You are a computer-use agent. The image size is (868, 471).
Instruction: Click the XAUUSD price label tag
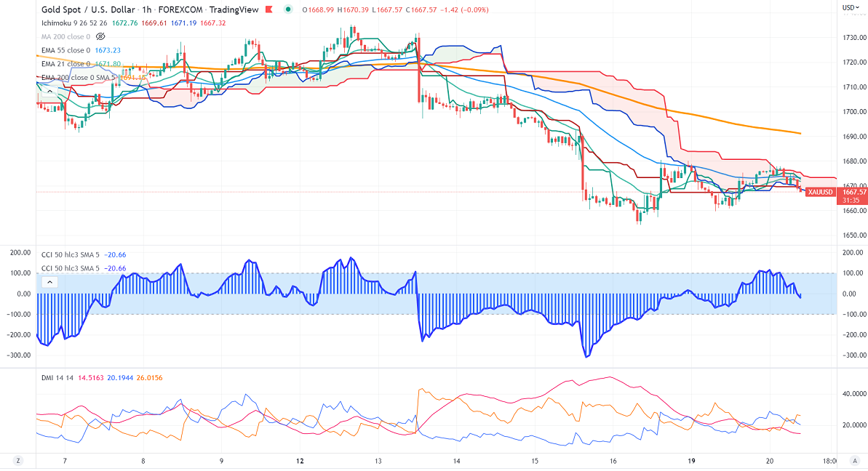point(821,192)
